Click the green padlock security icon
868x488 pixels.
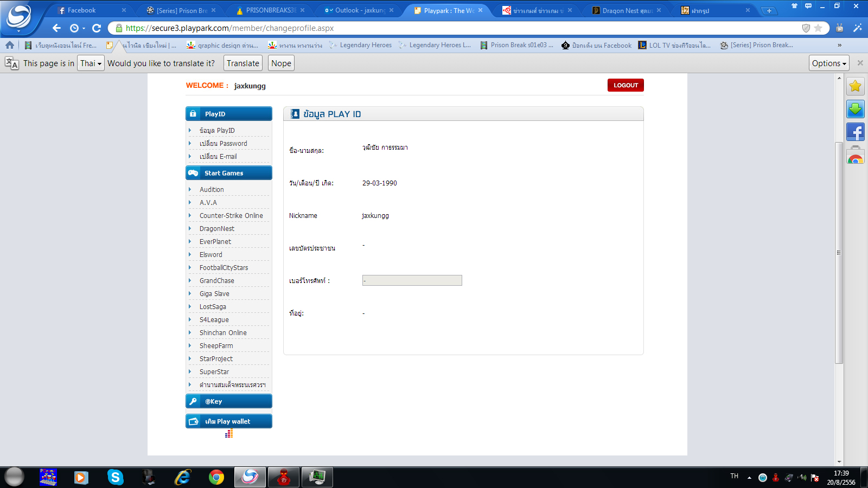coord(118,28)
